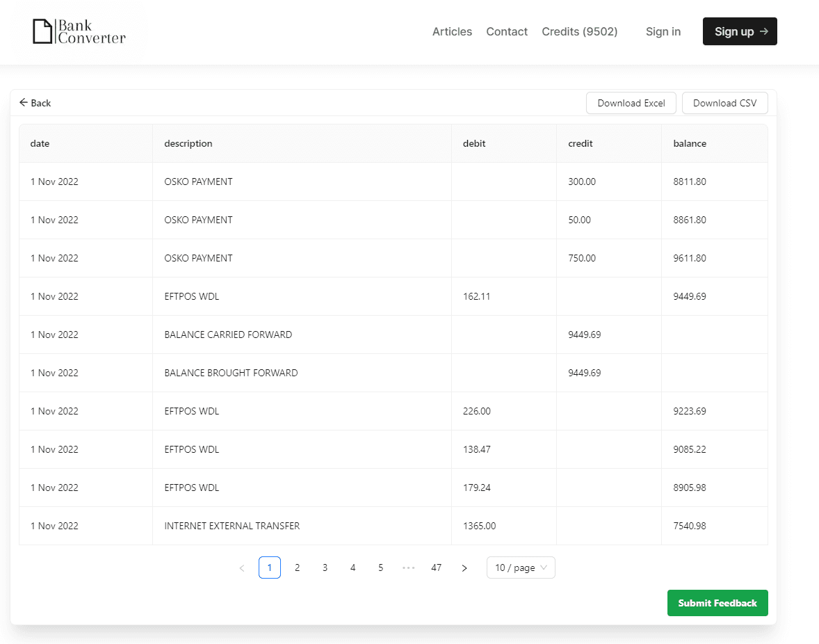Go to page 2 of results

tap(298, 568)
